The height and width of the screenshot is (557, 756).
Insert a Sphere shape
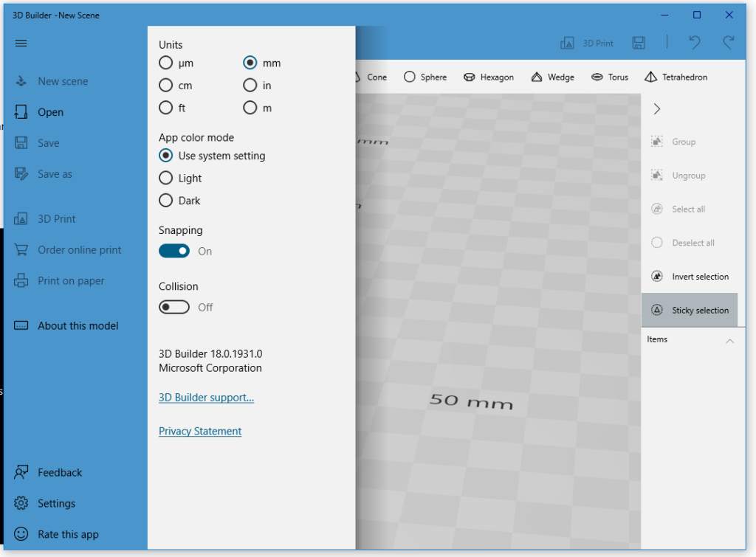click(x=425, y=77)
